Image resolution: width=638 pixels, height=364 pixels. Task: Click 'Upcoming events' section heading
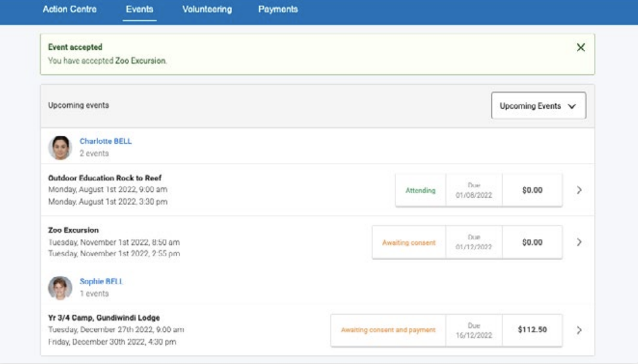coord(78,105)
